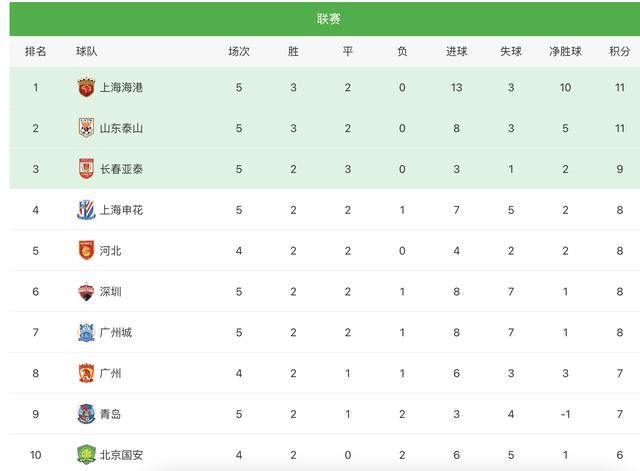Open the 长春亚泰 club badge
Image resolution: width=640 pixels, height=471 pixels.
click(86, 169)
